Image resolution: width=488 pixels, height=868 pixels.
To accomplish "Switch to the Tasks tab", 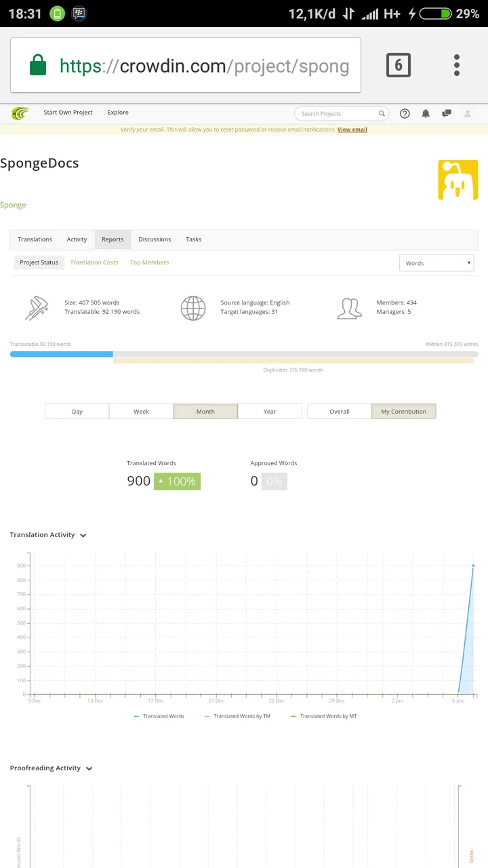I will pos(194,239).
